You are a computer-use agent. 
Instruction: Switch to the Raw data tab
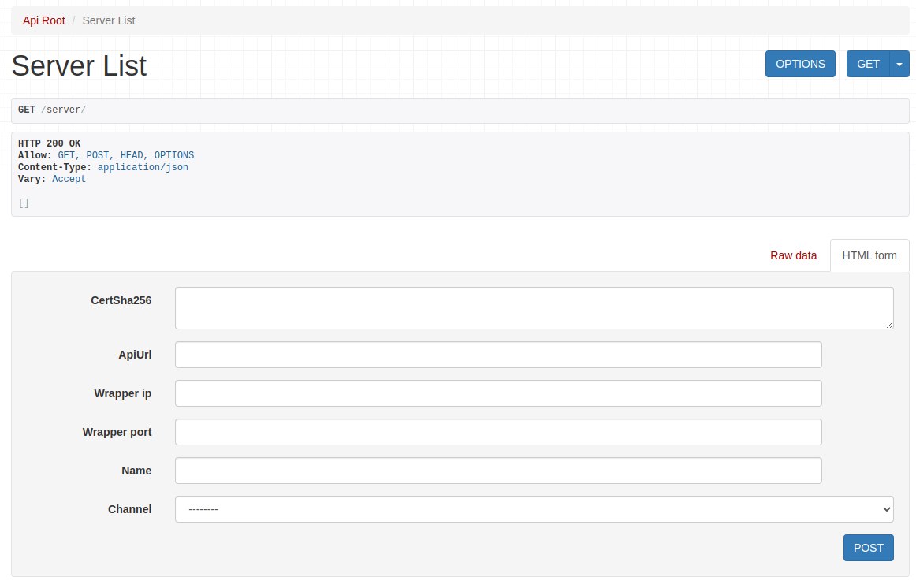click(793, 255)
